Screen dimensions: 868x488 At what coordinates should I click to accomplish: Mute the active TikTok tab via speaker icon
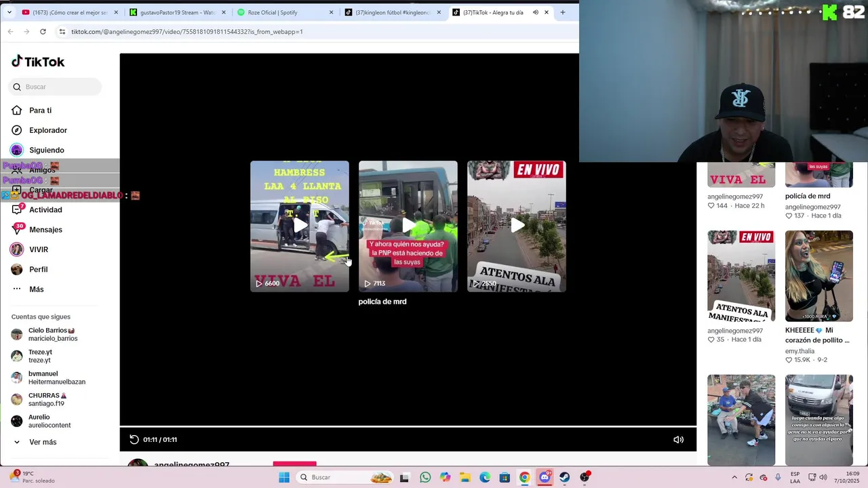coord(535,12)
